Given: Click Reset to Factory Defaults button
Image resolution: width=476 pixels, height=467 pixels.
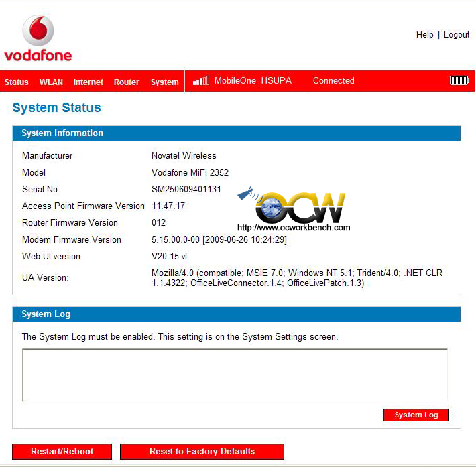Looking at the screenshot, I should pos(202,451).
